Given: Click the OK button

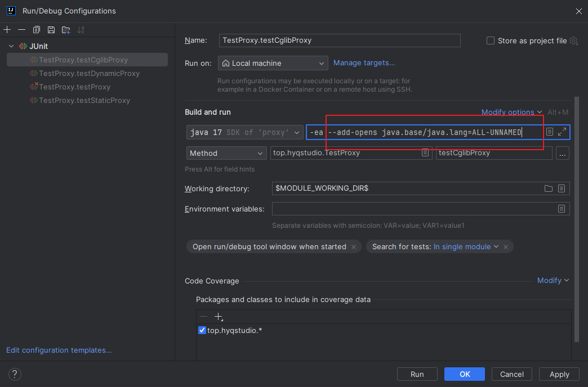Looking at the screenshot, I should [x=465, y=374].
